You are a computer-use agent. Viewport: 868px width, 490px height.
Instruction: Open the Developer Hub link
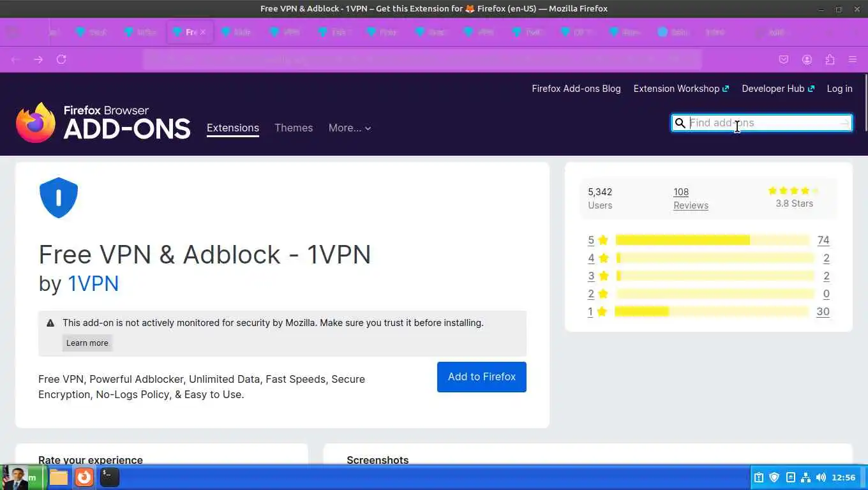(778, 89)
